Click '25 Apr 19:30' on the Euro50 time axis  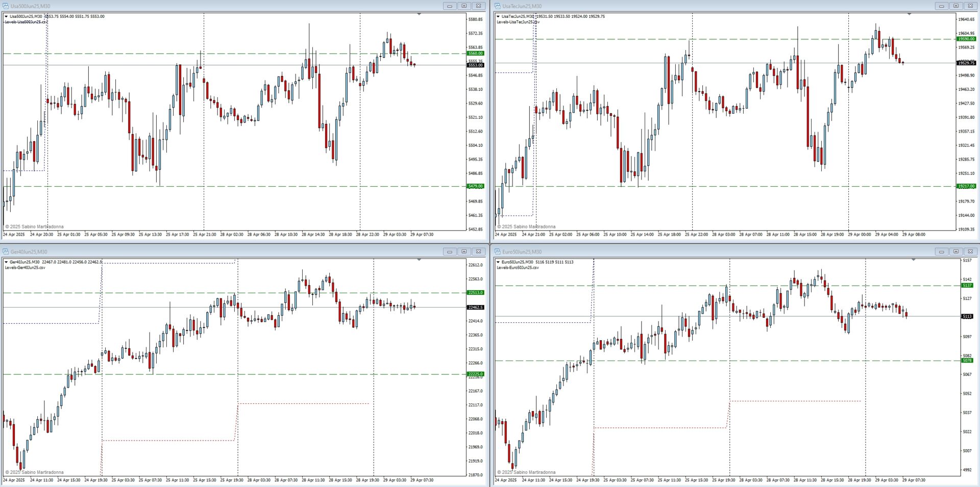tap(723, 480)
